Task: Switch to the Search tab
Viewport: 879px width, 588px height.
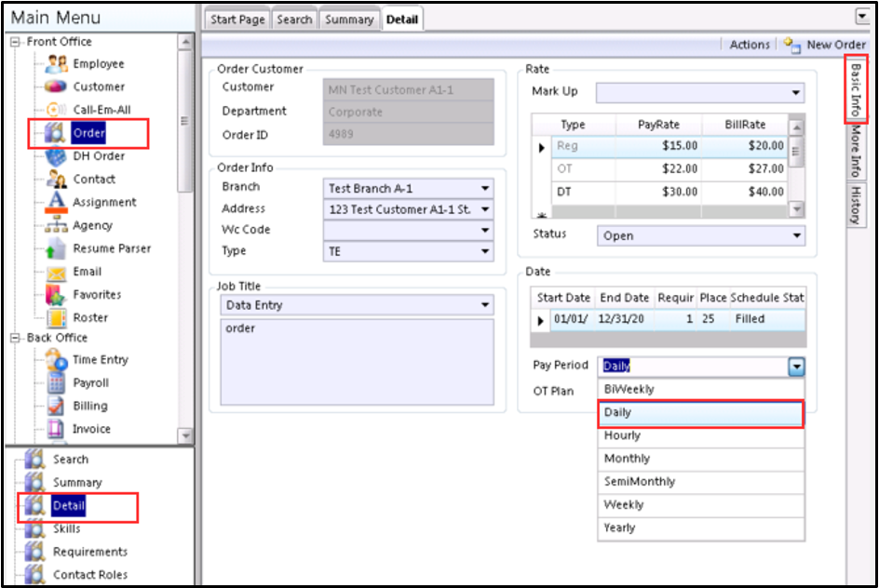Action: (294, 20)
